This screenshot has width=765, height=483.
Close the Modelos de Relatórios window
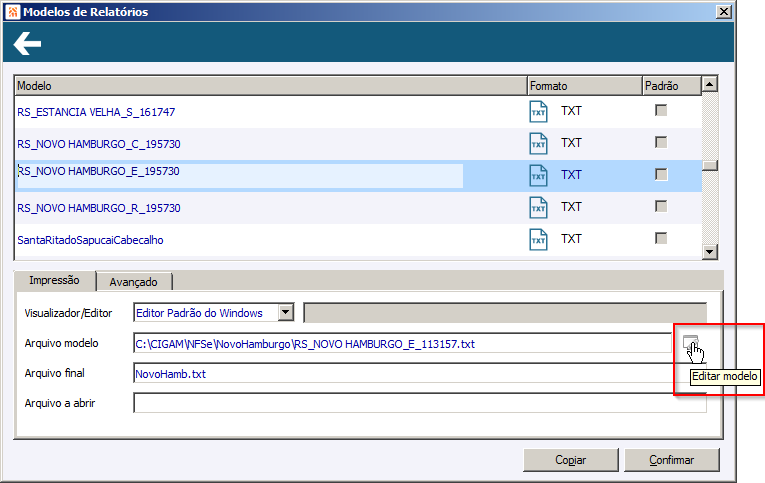click(723, 12)
